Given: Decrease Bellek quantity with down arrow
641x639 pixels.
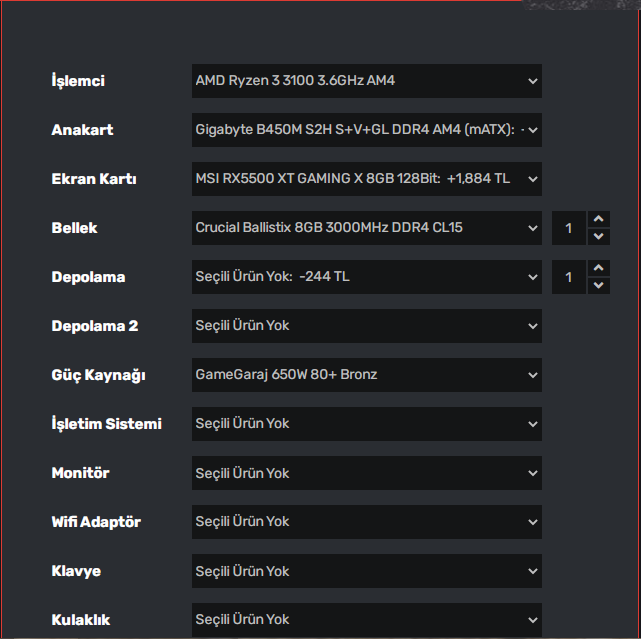Looking at the screenshot, I should [598, 236].
